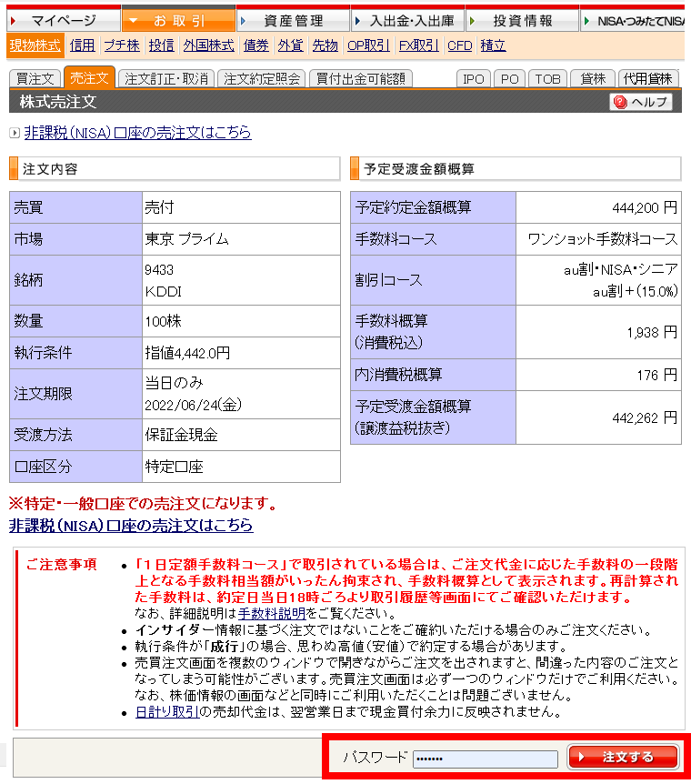
Task: Click the green arrow on NISA tab
Action: (x=587, y=21)
